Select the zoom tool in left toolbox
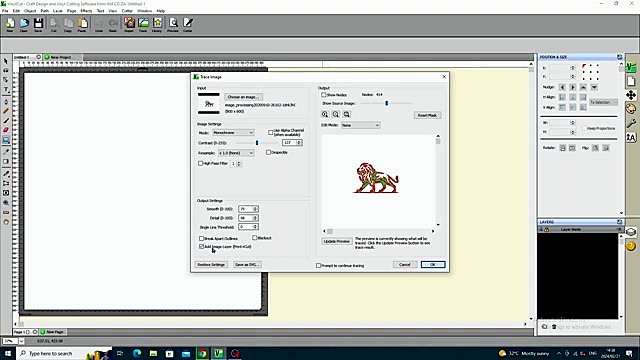The image size is (640, 360). coord(6,203)
